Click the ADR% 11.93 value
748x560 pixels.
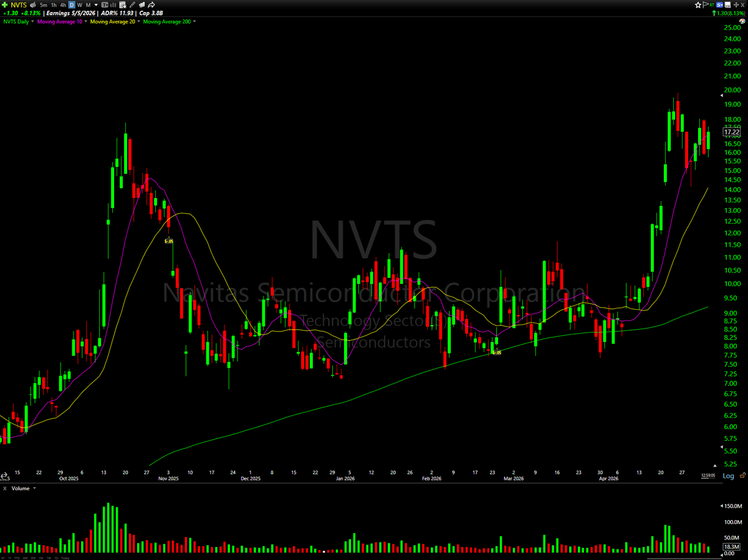click(117, 13)
